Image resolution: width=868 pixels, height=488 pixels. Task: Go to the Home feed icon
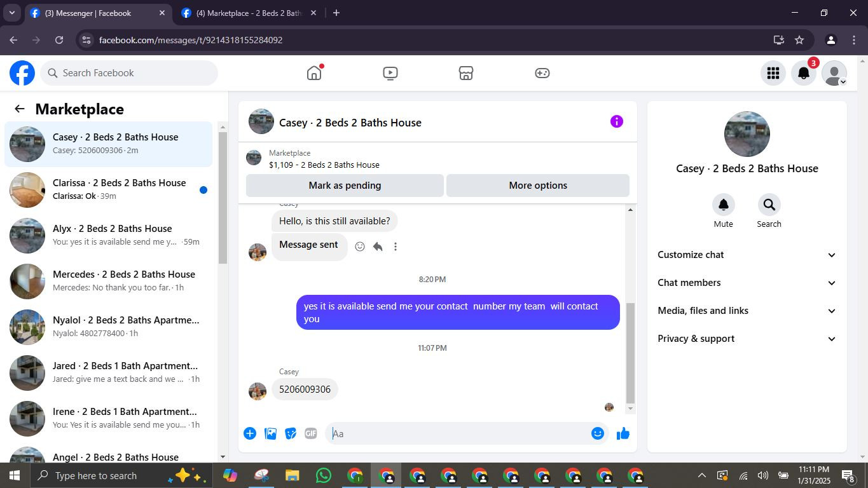(314, 73)
